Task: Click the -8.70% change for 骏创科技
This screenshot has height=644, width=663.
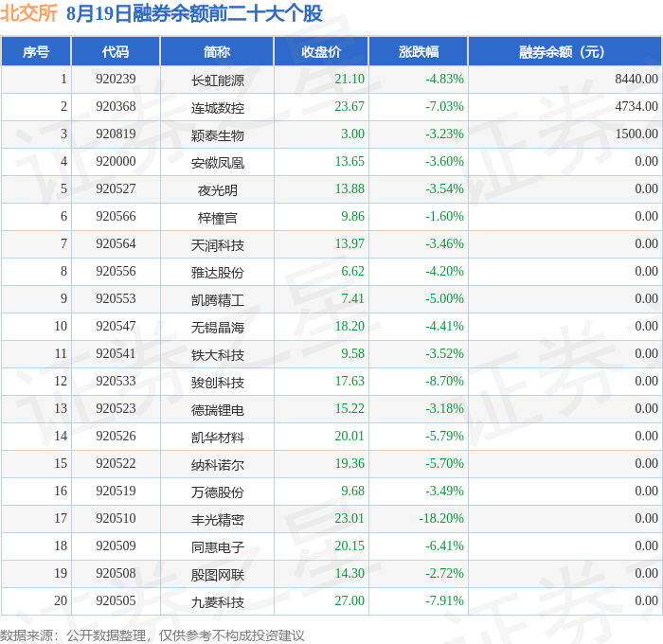Action: (444, 382)
